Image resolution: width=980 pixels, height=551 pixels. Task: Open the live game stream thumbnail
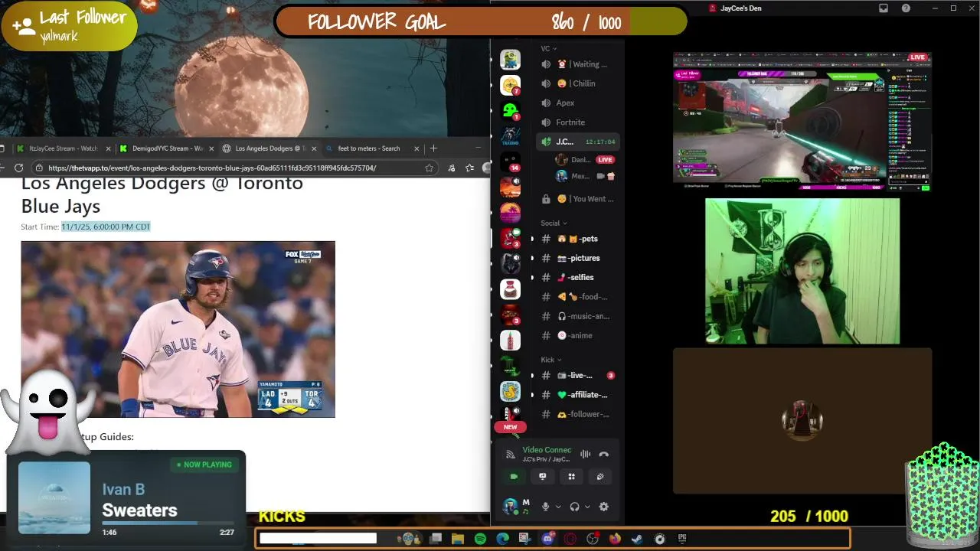click(802, 121)
